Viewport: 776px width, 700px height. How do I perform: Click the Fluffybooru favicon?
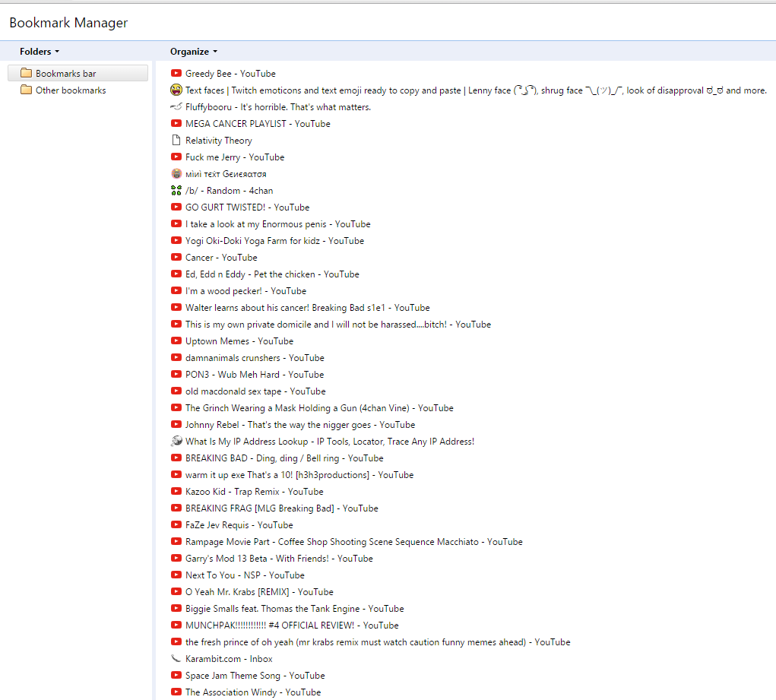click(176, 106)
